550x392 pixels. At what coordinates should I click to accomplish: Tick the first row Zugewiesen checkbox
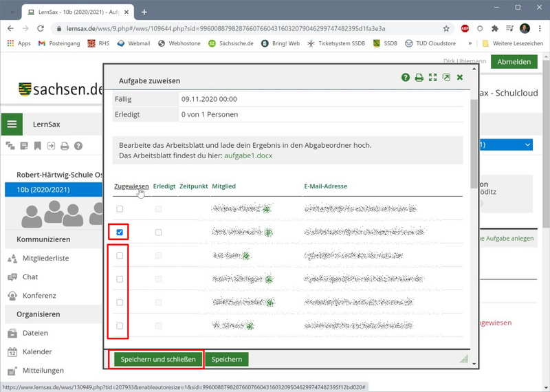[120, 208]
